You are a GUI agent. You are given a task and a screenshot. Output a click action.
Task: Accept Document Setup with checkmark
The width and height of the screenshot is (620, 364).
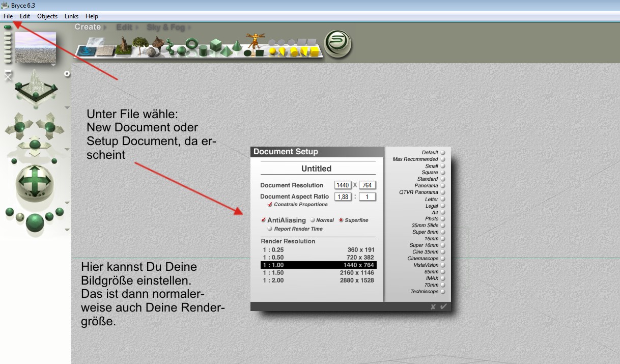pyautogui.click(x=443, y=306)
